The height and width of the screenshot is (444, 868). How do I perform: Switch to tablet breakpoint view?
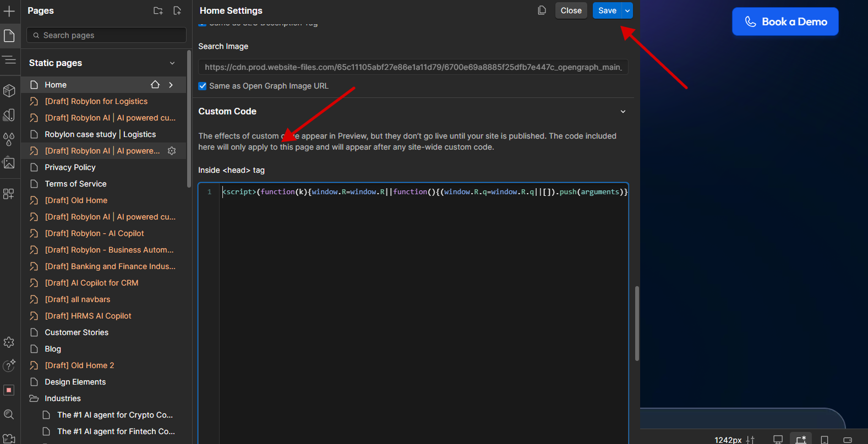(825, 440)
